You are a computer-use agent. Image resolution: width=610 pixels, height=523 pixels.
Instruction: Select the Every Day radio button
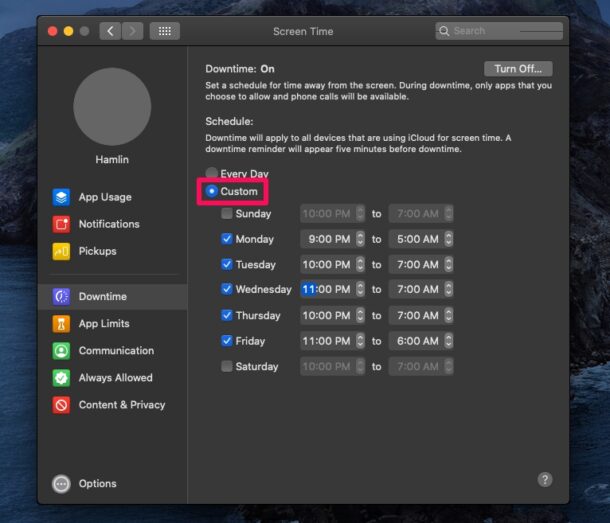211,173
